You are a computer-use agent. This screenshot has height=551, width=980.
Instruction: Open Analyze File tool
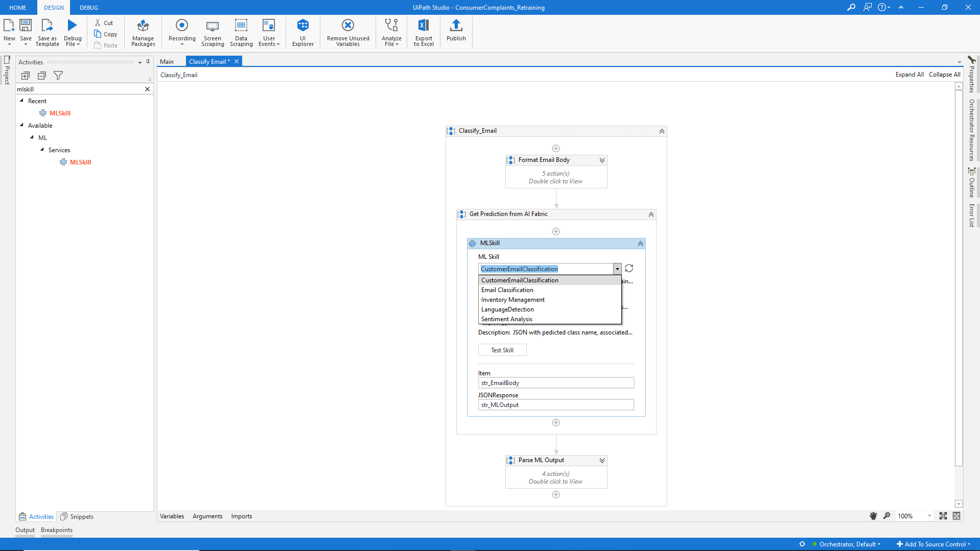(x=391, y=33)
